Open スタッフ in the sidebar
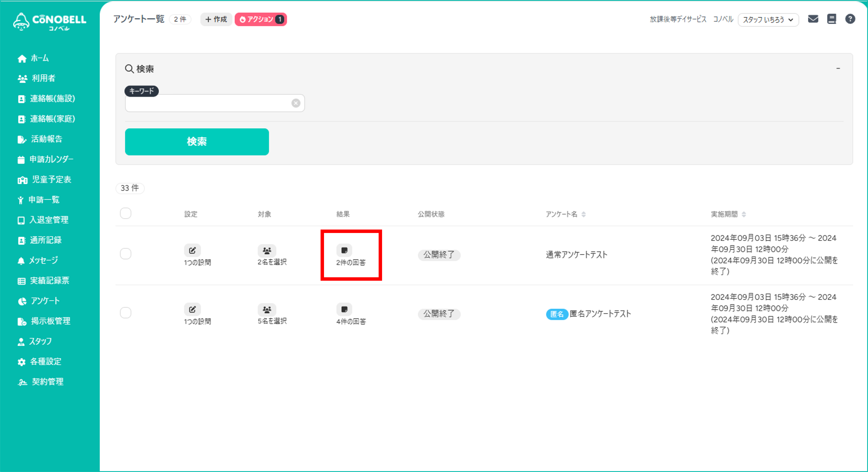This screenshot has width=868, height=472. point(35,341)
